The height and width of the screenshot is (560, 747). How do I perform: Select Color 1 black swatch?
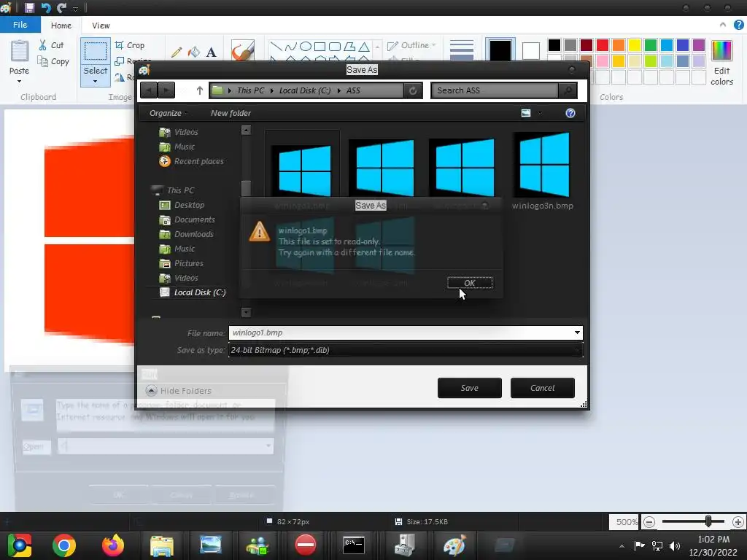(500, 50)
